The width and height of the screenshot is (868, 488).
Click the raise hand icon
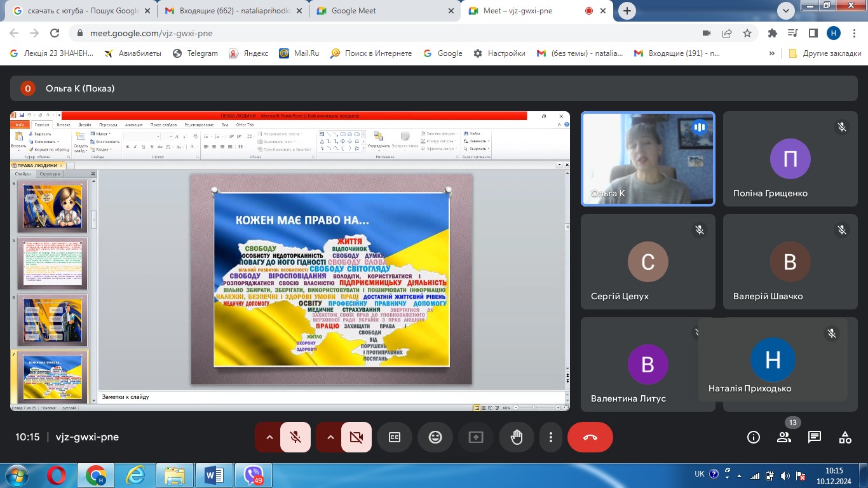point(517,437)
